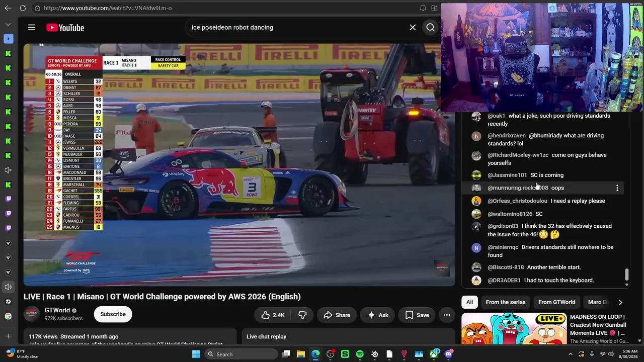Viewport: 644px width, 362px height.
Task: Open the Ask AI button
Action: [x=378, y=315]
